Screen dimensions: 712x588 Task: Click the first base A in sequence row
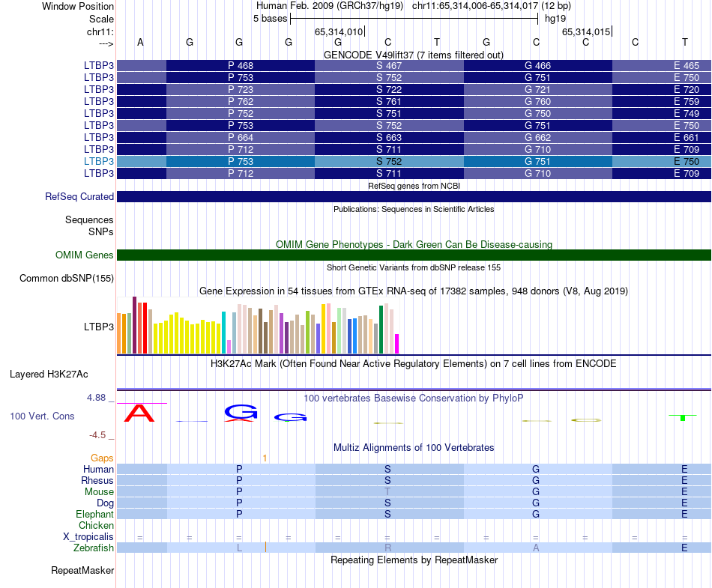(x=140, y=42)
